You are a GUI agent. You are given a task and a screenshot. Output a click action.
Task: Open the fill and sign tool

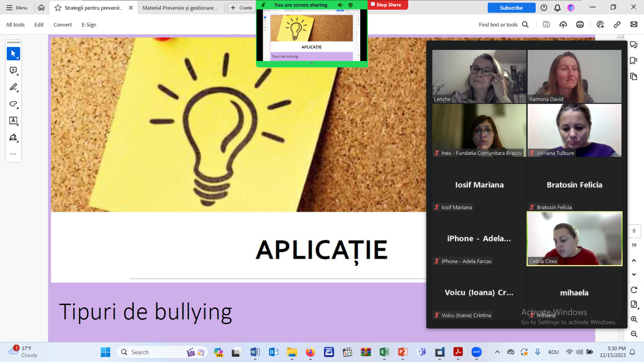(13, 138)
